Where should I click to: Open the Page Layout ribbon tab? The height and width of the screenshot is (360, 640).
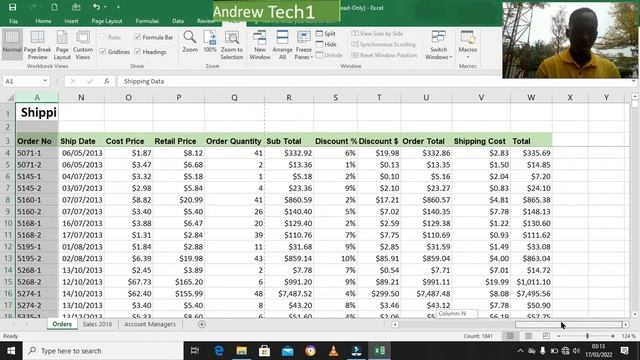(x=107, y=21)
